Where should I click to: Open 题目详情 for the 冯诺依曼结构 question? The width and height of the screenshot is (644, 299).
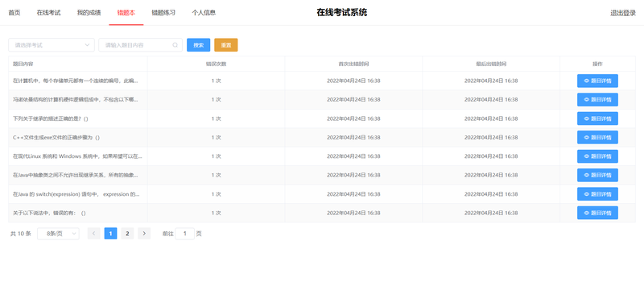597,99
